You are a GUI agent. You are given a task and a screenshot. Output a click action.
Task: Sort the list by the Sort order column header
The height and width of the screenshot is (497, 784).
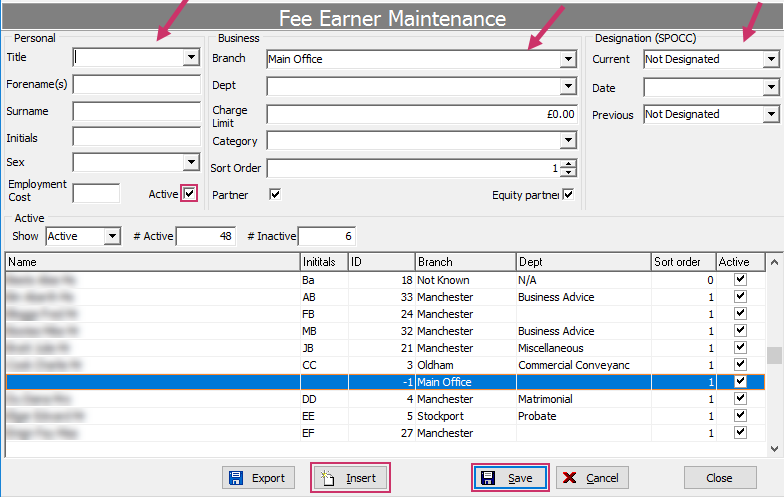684,262
